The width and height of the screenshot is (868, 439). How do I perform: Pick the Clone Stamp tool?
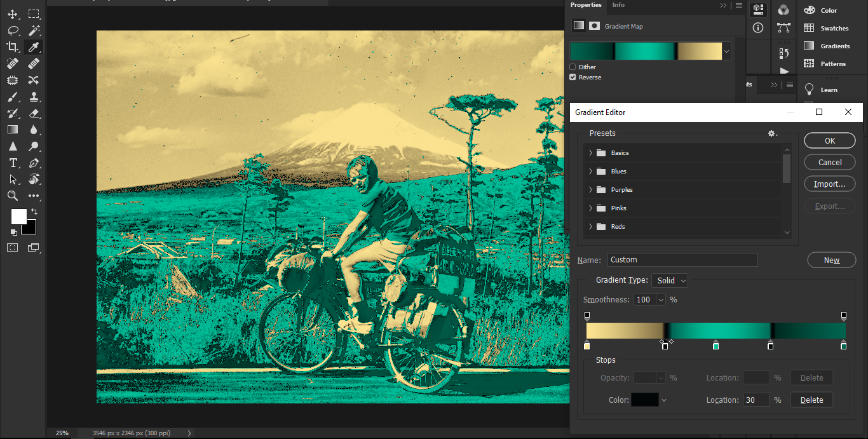tap(34, 97)
